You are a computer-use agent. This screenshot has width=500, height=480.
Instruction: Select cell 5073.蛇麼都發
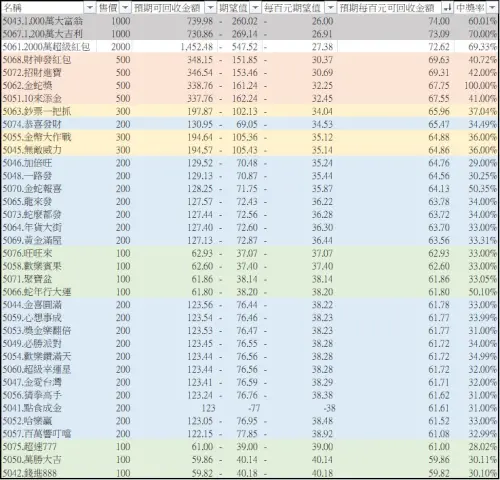pos(49,214)
